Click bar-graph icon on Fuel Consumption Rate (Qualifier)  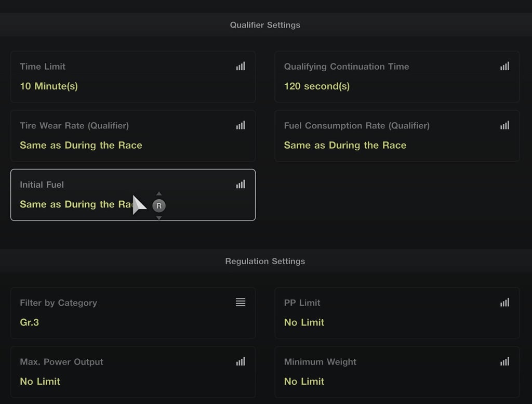pos(504,125)
